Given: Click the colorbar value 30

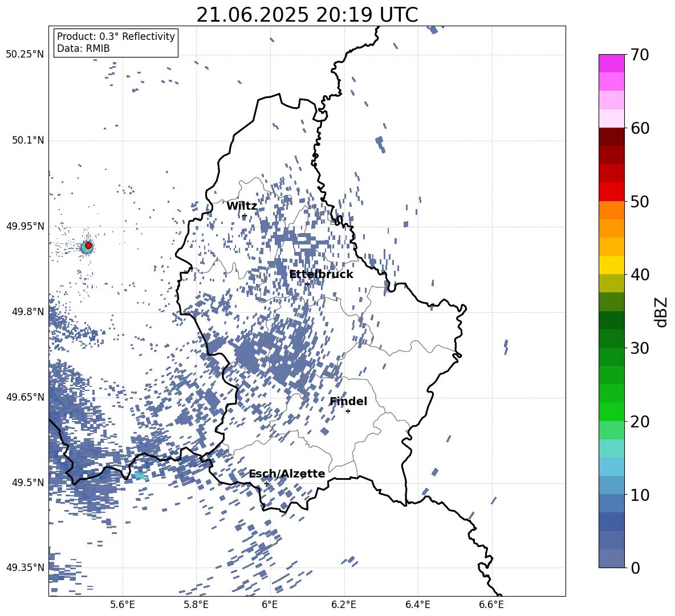Looking at the screenshot, I should point(640,348).
